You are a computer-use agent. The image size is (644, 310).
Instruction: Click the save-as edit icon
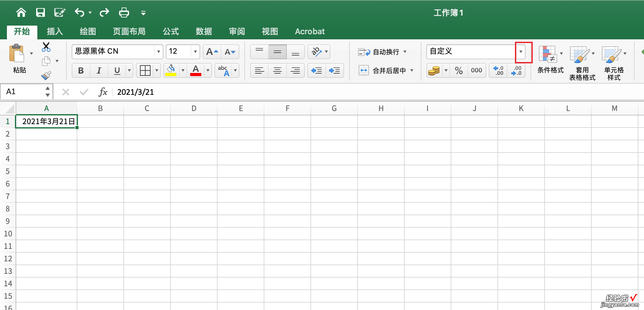(x=60, y=12)
